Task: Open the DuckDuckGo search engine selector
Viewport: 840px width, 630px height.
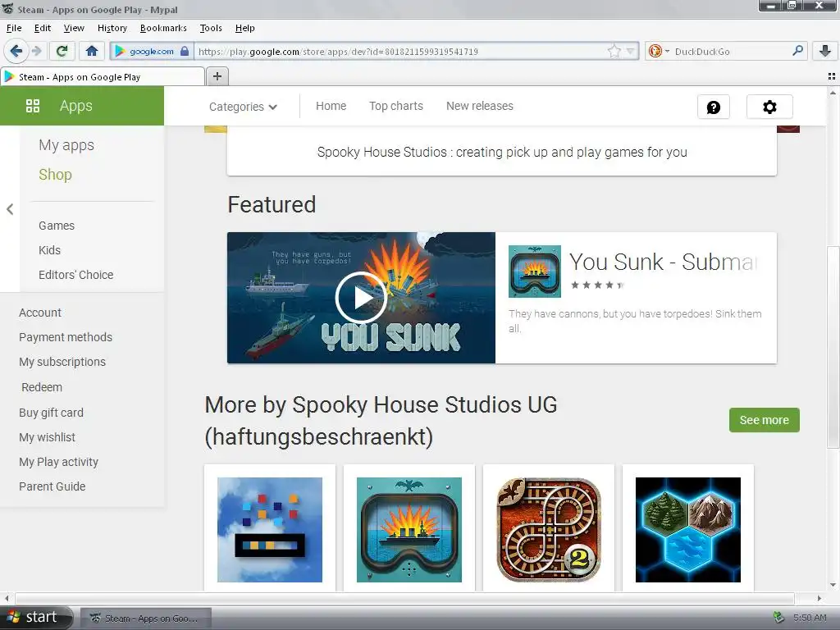Action: pos(659,51)
